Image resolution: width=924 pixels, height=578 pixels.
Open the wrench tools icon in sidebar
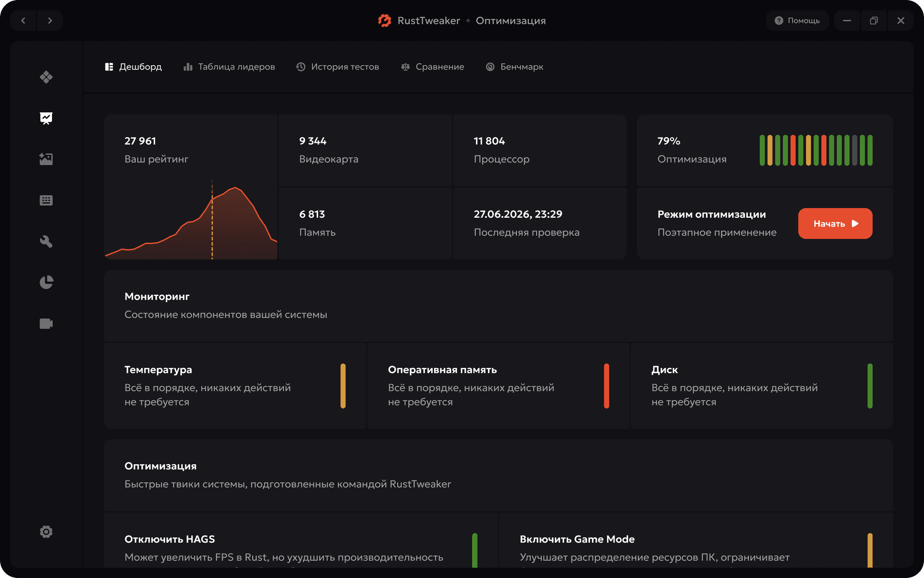tap(46, 241)
